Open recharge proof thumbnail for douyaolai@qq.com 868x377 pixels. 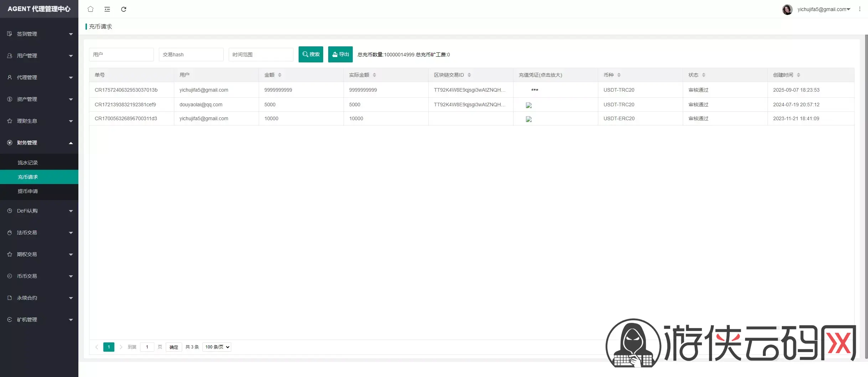point(529,105)
